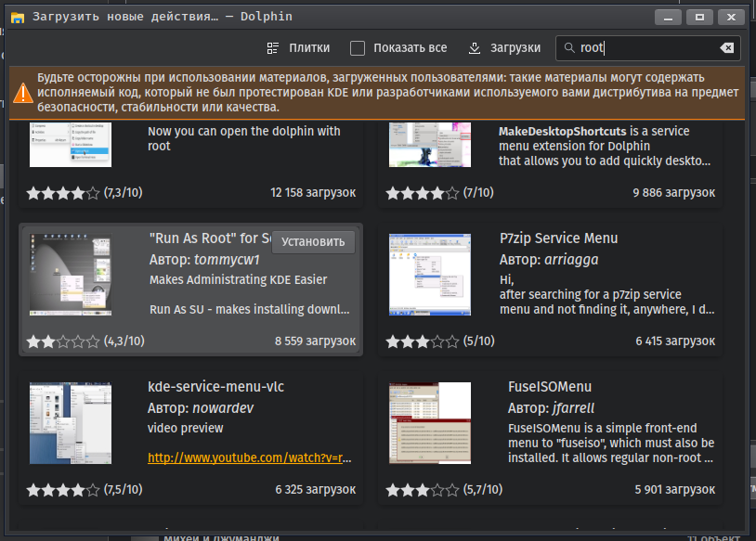This screenshot has width=756, height=541.
Task: Toggle the Показать все checkbox
Action: pyautogui.click(x=358, y=48)
